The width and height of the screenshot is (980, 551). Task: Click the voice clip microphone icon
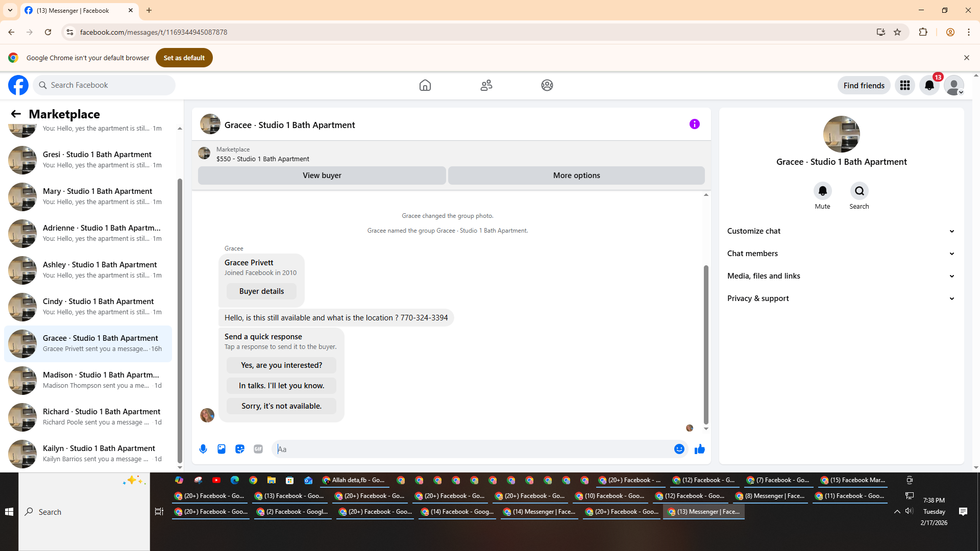point(203,449)
